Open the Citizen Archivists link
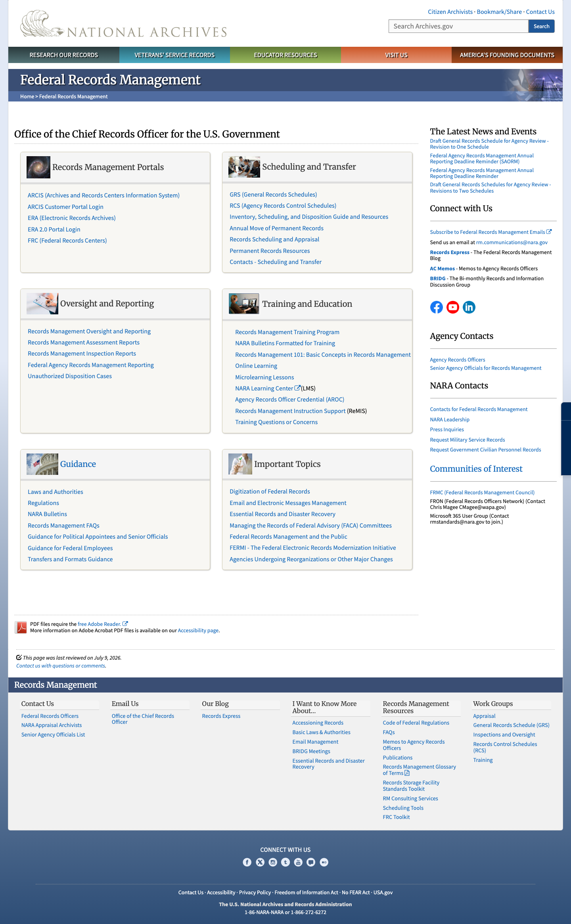Image resolution: width=571 pixels, height=924 pixels. coord(450,12)
